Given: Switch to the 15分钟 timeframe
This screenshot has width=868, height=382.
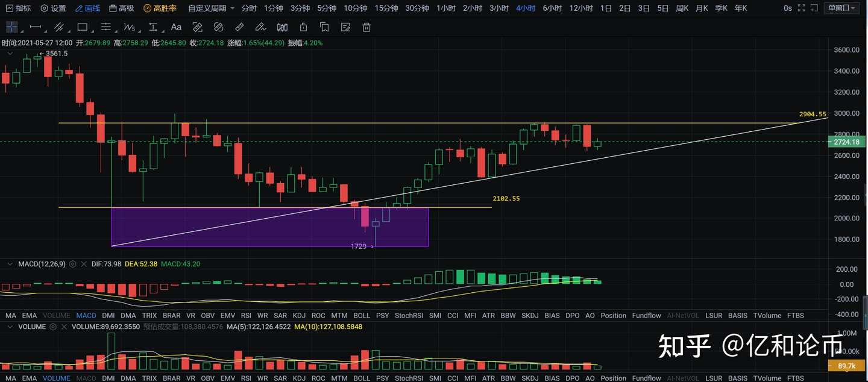Looking at the screenshot, I should coord(386,8).
